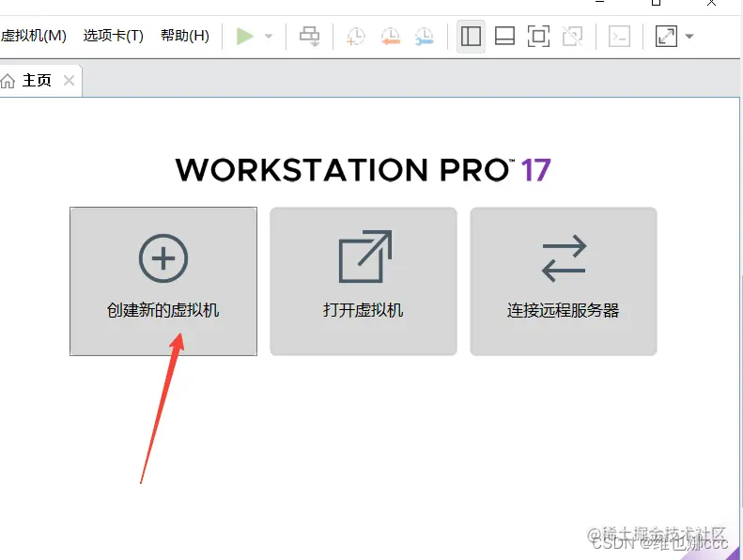Open the 选项卡(T) menu
743x560 pixels.
click(x=114, y=36)
